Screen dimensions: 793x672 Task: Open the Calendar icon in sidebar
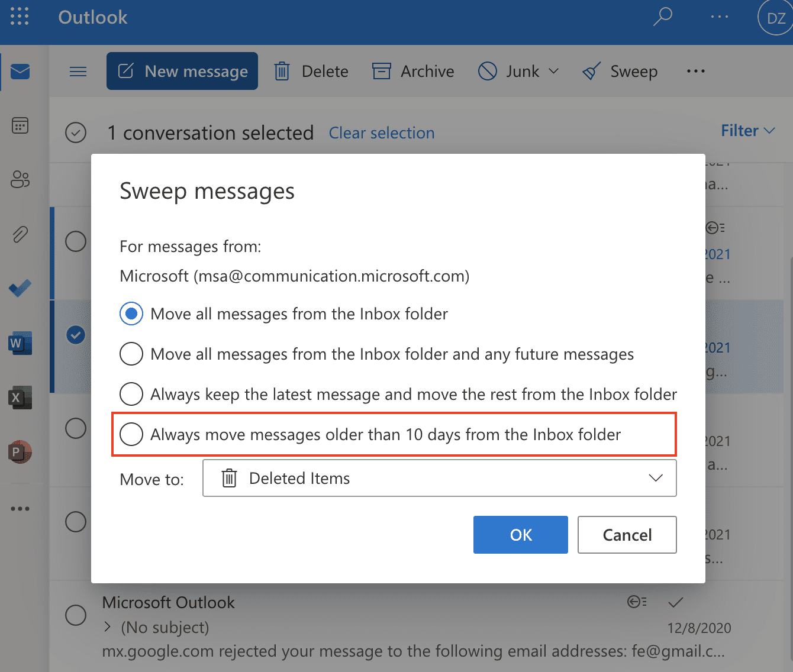pyautogui.click(x=20, y=125)
